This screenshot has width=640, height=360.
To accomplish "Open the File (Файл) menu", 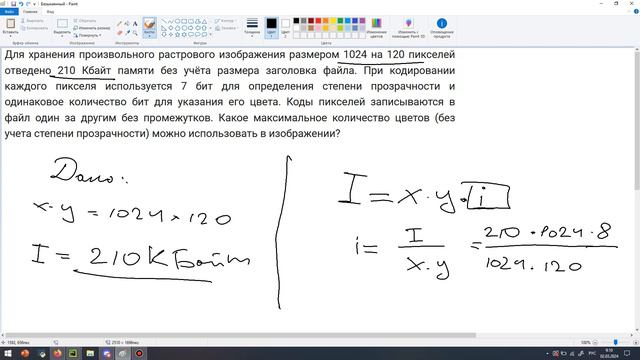I will 9,12.
